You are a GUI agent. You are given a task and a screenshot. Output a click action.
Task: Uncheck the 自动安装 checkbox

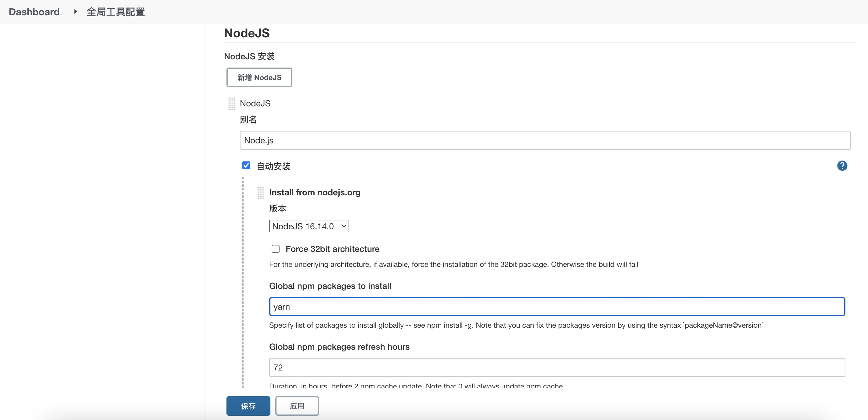(246, 166)
